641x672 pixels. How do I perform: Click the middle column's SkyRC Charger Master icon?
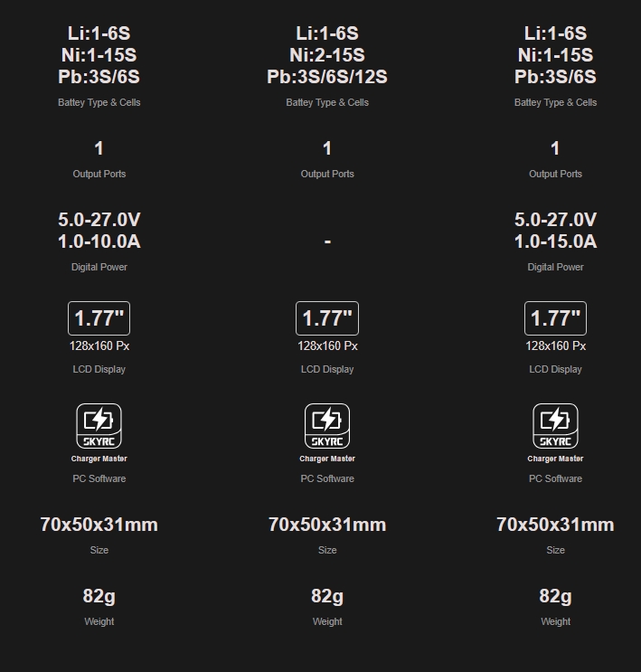[x=327, y=426]
